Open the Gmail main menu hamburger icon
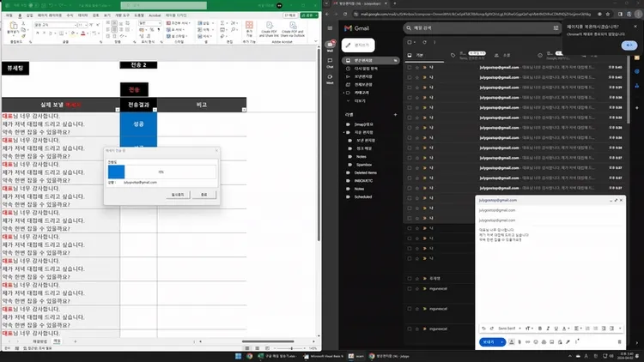644x362 pixels. 331,27
